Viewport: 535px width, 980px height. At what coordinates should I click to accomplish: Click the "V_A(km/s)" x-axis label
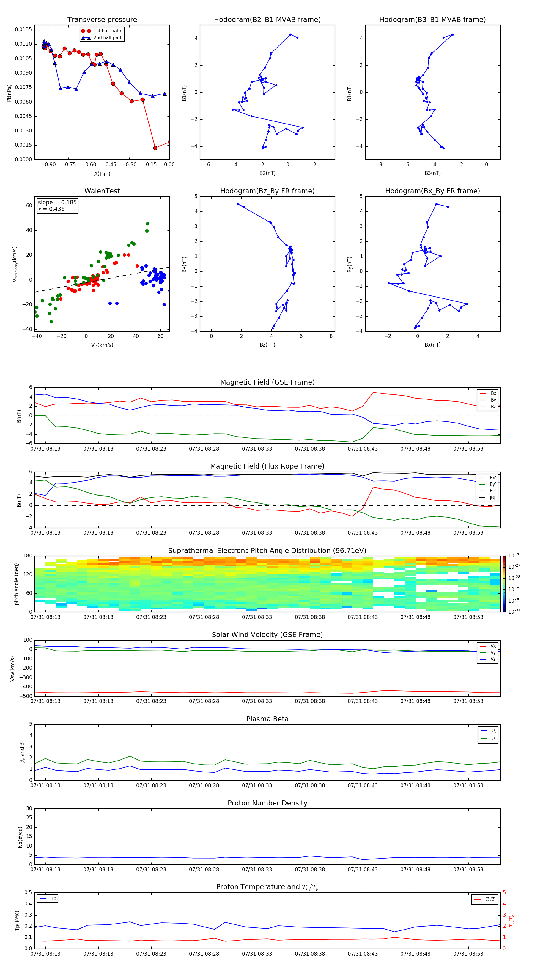click(102, 345)
